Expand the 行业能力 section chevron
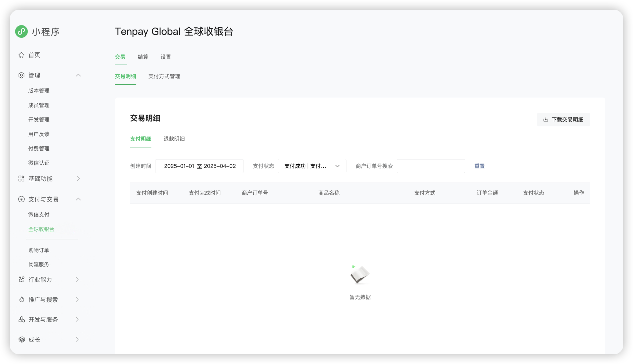This screenshot has height=364, width=633. (x=77, y=279)
